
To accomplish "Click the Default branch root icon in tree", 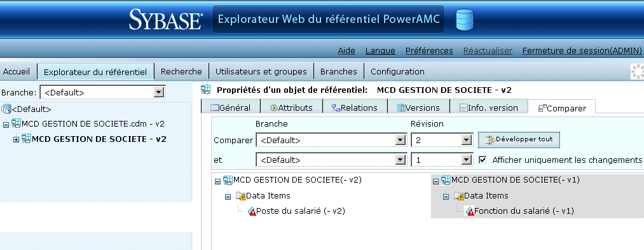I will point(6,109).
